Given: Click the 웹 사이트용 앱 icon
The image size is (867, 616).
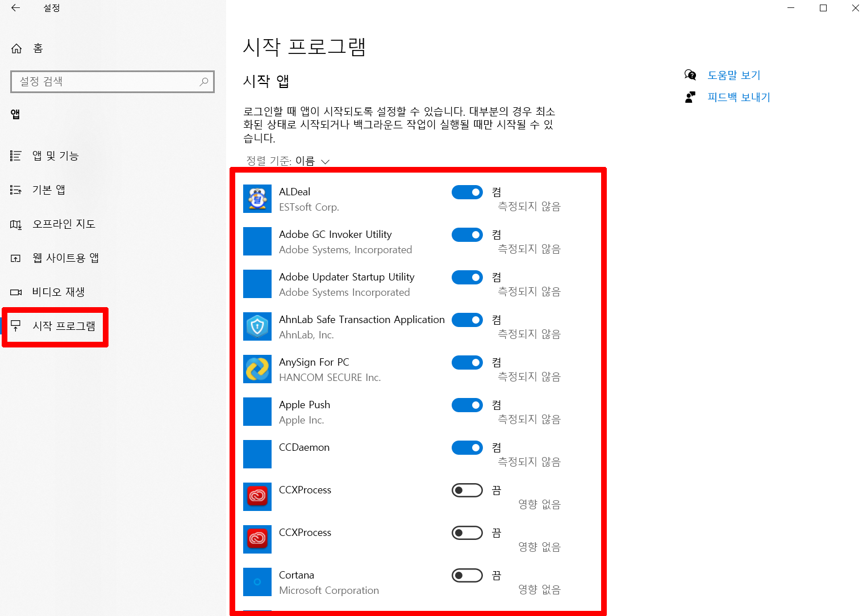Looking at the screenshot, I should coord(16,258).
